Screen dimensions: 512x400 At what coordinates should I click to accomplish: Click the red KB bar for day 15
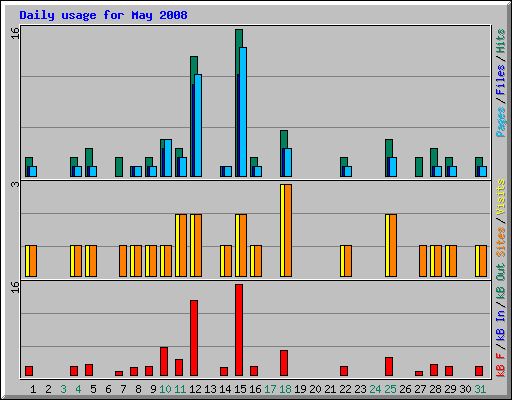239,330
